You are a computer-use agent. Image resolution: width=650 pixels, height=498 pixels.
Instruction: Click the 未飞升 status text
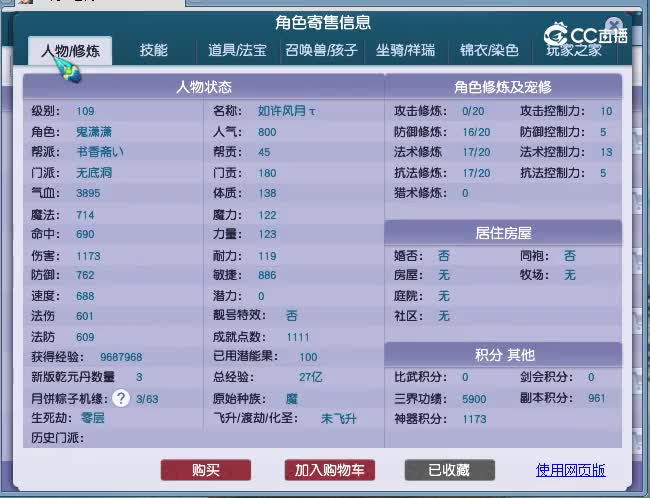339,419
